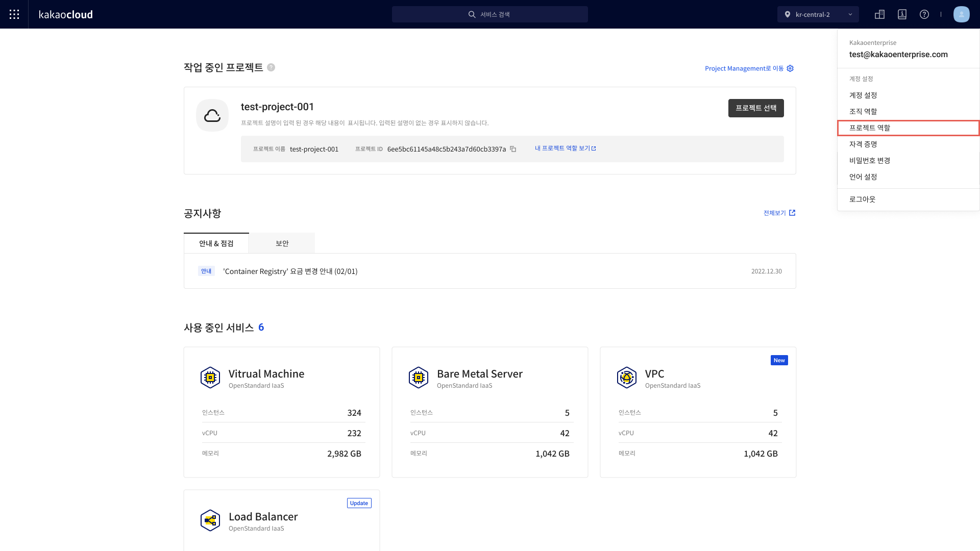Select the project ID value text
This screenshot has height=551, width=980.
pyautogui.click(x=447, y=149)
